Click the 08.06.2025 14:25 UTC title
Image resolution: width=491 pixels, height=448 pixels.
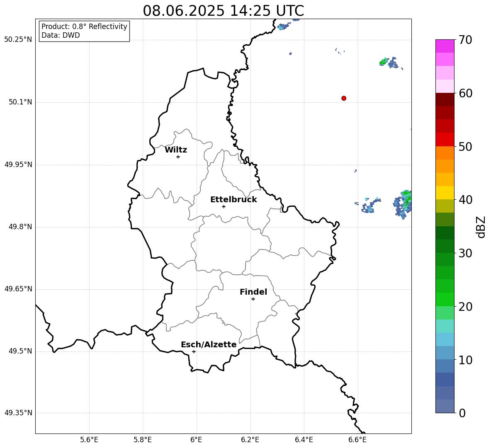click(223, 11)
